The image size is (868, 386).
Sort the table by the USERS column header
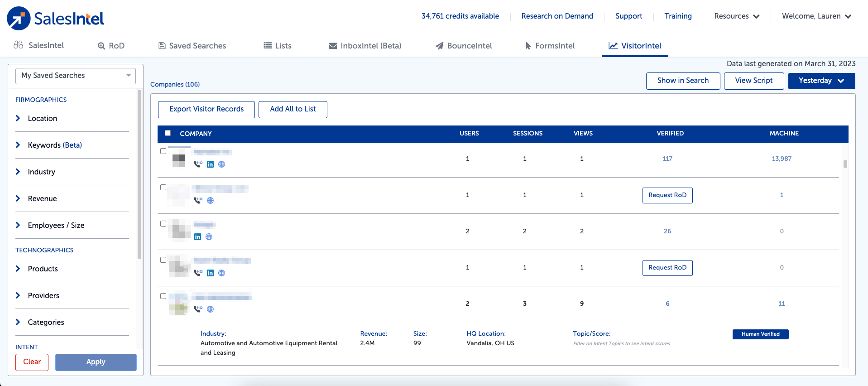pyautogui.click(x=469, y=134)
